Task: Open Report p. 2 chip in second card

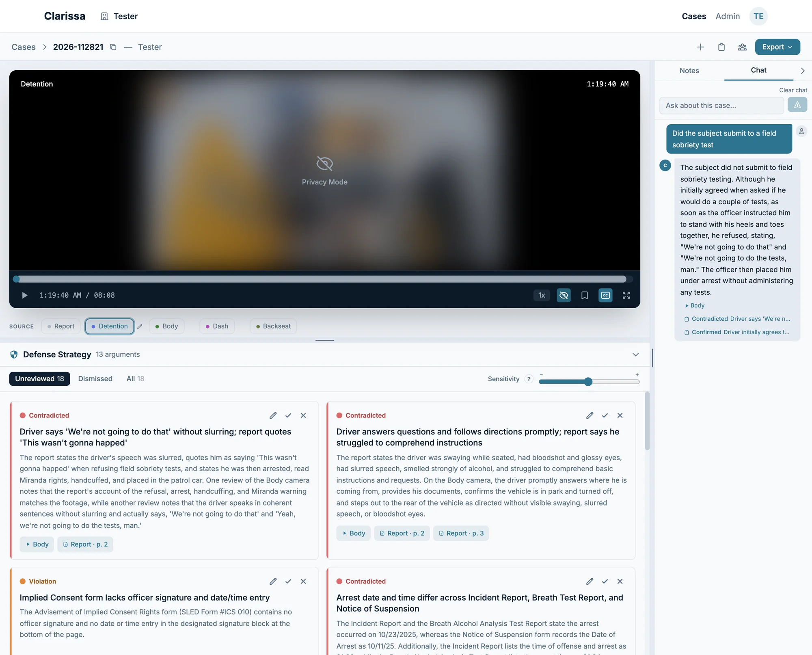Action: point(402,533)
